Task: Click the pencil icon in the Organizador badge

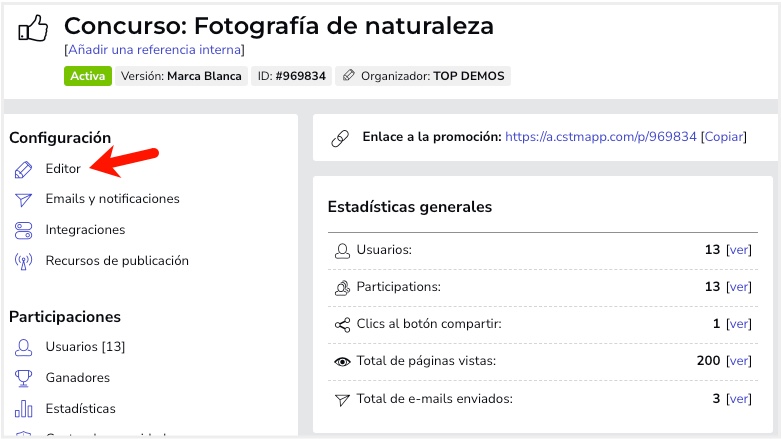Action: point(349,75)
